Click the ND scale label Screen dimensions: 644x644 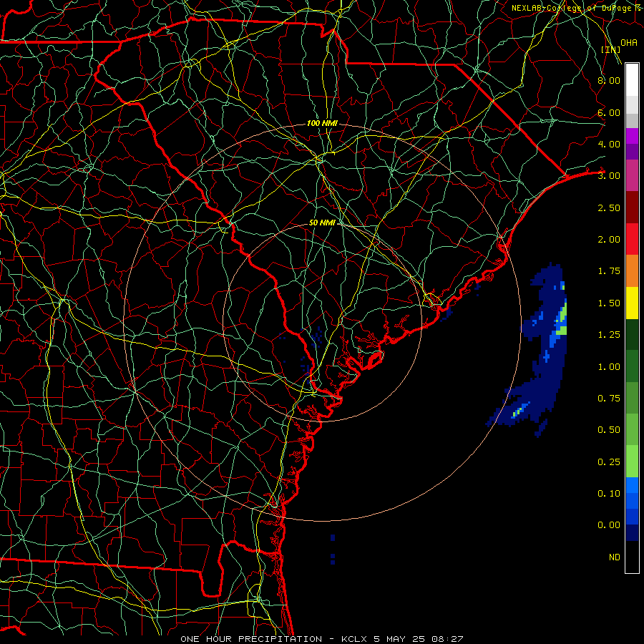[x=615, y=557]
